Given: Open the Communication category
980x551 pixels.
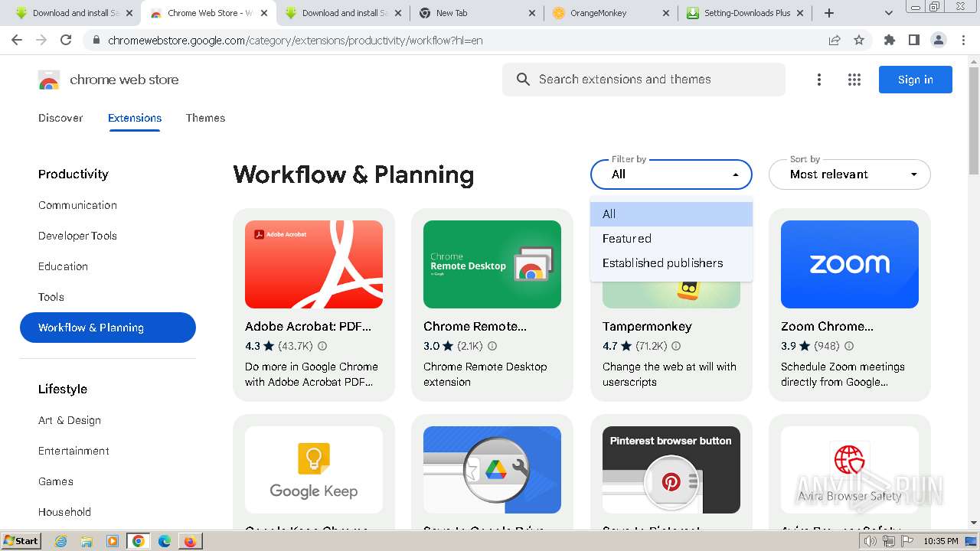Looking at the screenshot, I should click(78, 205).
